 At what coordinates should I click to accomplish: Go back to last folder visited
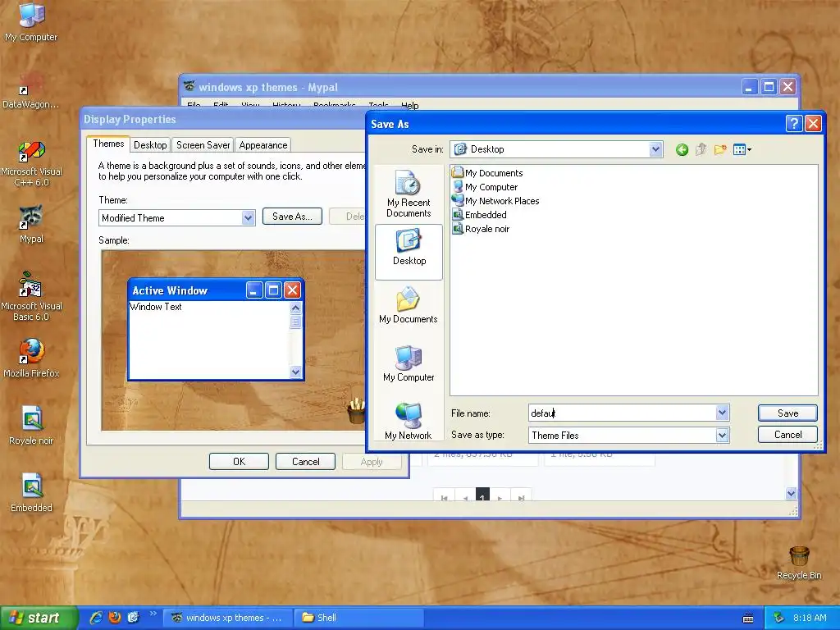(682, 149)
